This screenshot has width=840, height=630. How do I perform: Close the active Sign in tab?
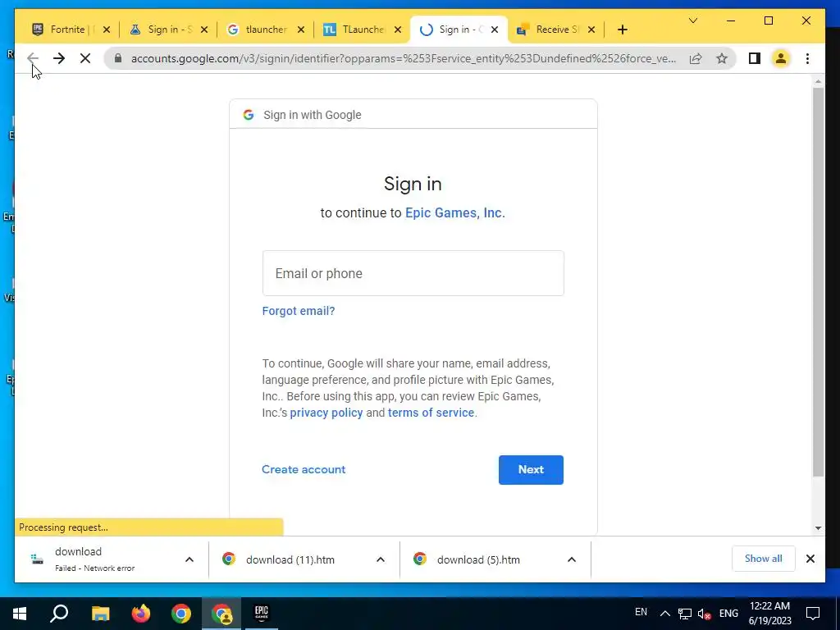click(x=495, y=30)
